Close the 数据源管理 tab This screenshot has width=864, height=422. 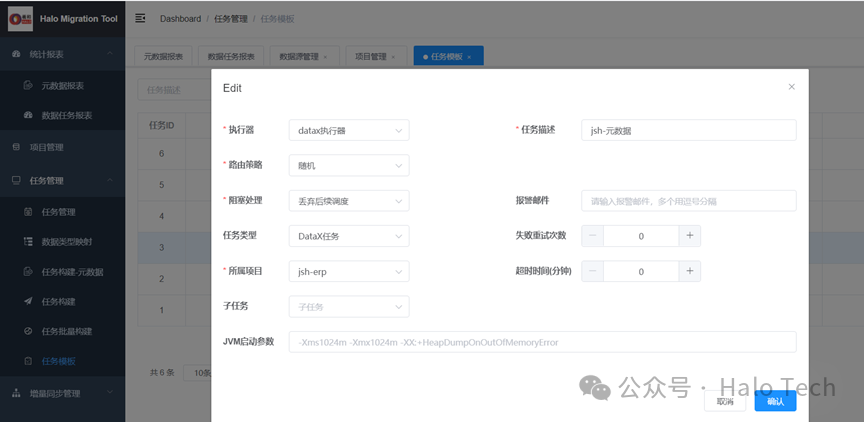pyautogui.click(x=325, y=57)
